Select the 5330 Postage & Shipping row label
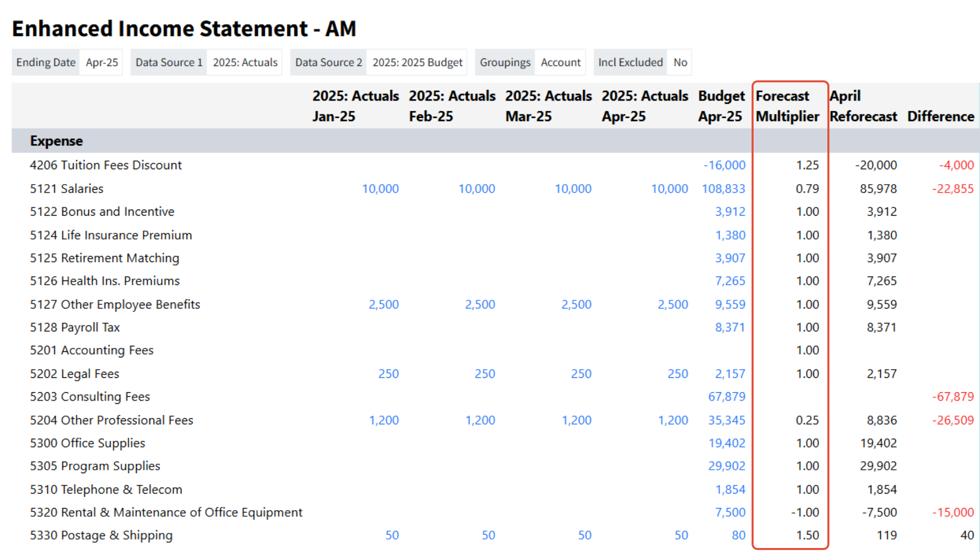Screen dimensions: 980x552 tap(101, 535)
